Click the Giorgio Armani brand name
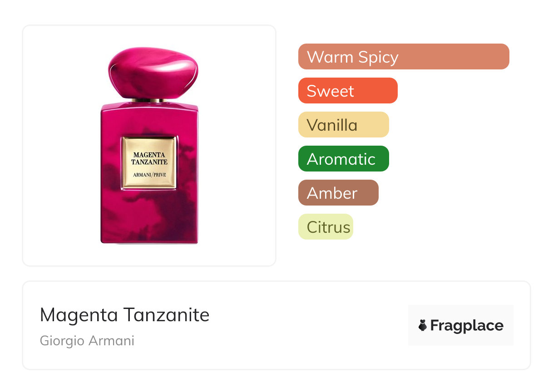The height and width of the screenshot is (392, 553). coord(87,341)
